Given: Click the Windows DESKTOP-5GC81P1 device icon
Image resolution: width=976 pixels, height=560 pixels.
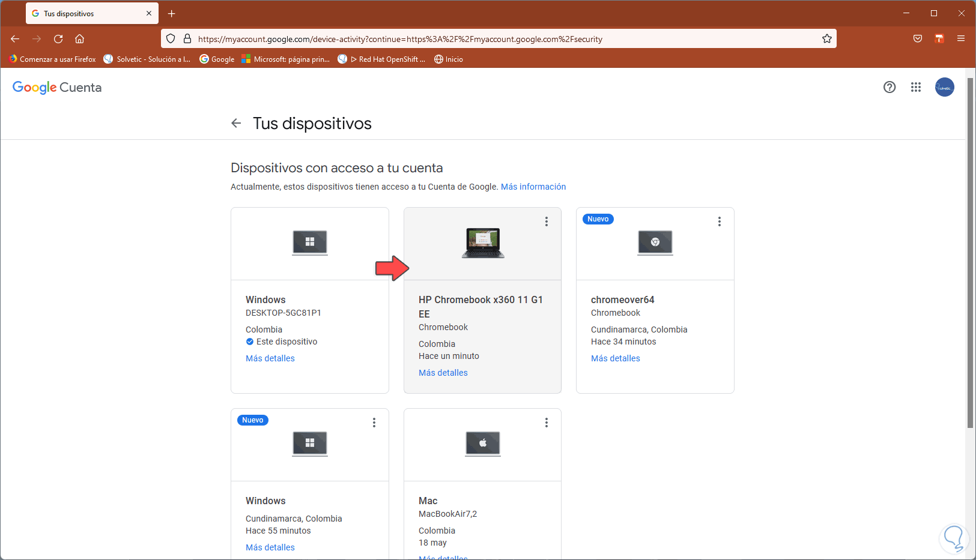Looking at the screenshot, I should [310, 242].
